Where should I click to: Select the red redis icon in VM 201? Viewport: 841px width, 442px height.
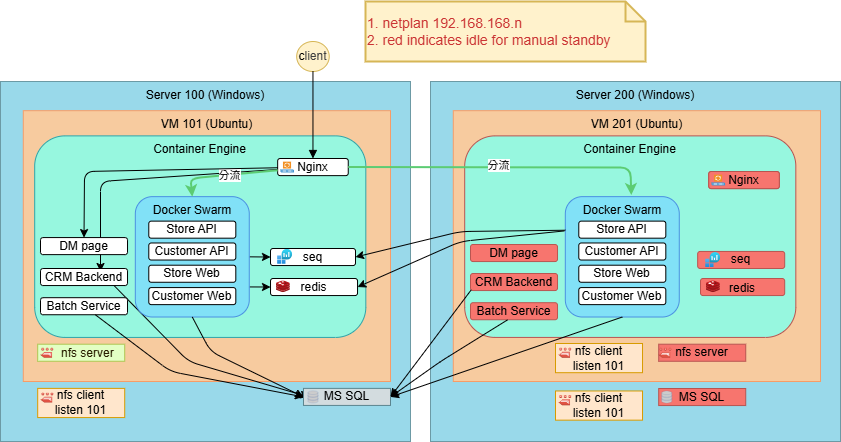(x=713, y=287)
